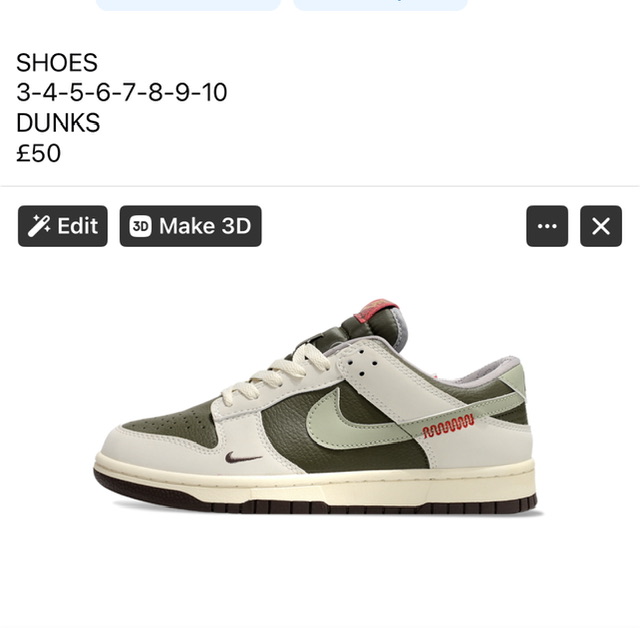Click the small dark mini swoosh near toe
This screenshot has width=640, height=628.
(x=243, y=457)
